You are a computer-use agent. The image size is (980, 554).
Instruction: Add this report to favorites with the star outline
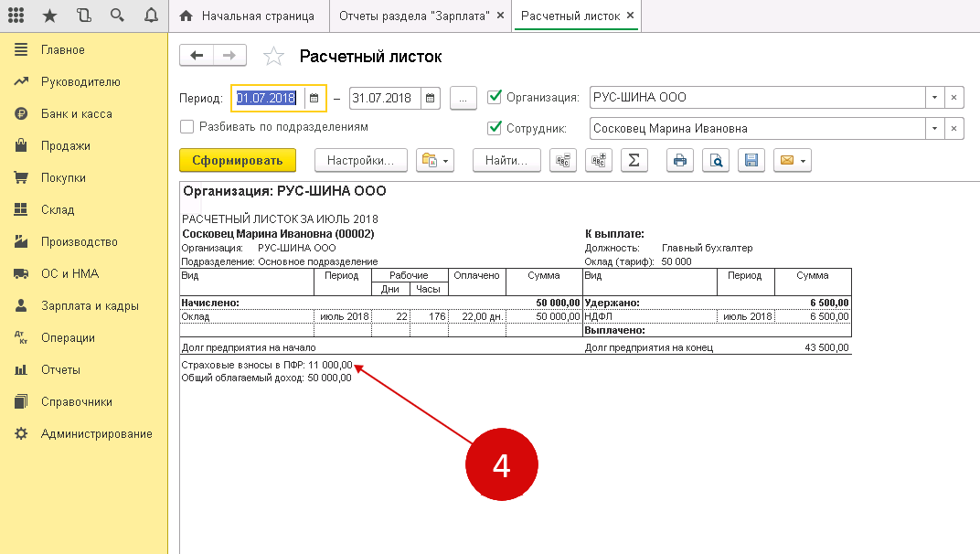click(273, 57)
